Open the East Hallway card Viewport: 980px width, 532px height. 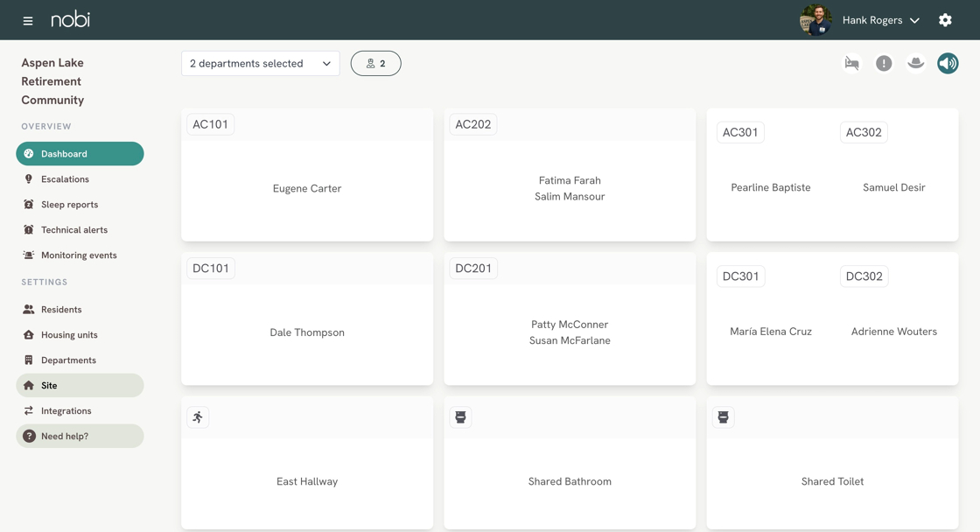tap(307, 463)
